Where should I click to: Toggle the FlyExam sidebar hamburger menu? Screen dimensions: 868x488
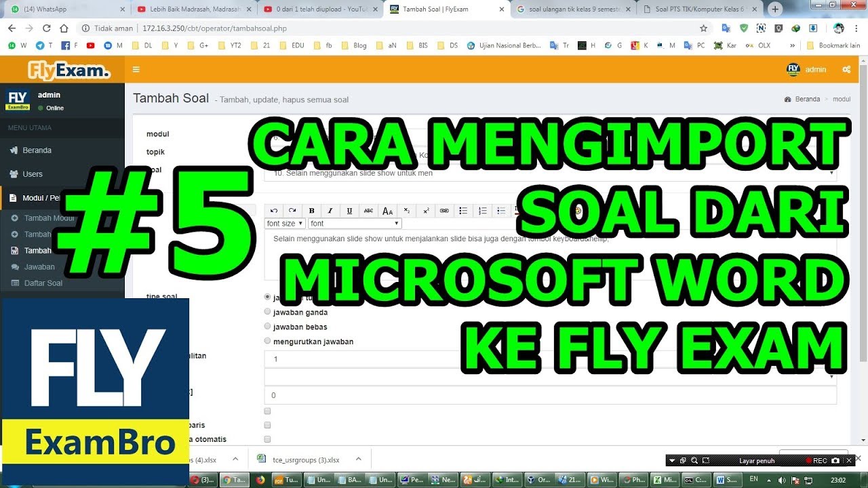coord(136,69)
